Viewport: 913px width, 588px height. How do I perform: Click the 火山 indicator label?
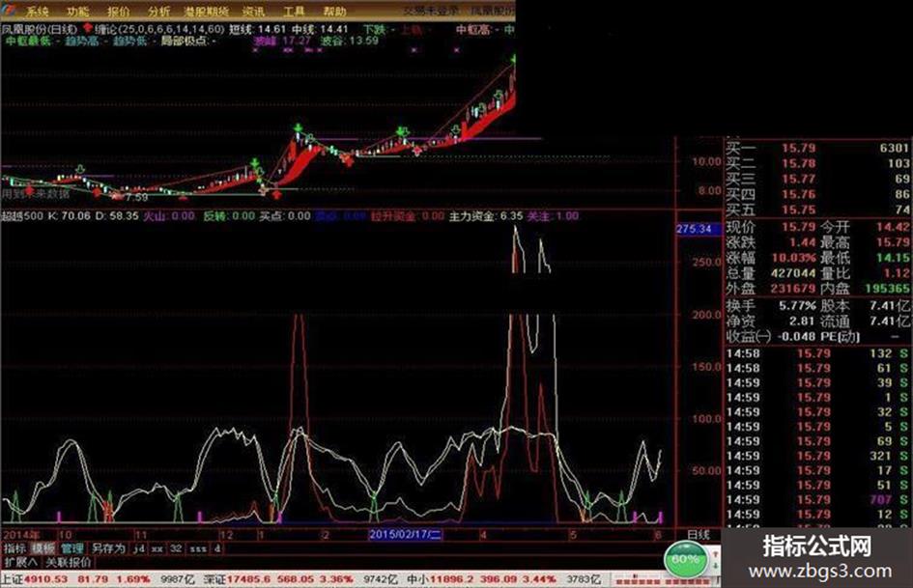click(x=169, y=216)
